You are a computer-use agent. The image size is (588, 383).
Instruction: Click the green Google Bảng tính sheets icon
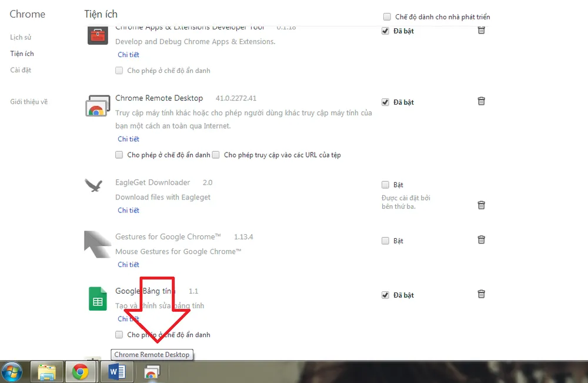(98, 299)
